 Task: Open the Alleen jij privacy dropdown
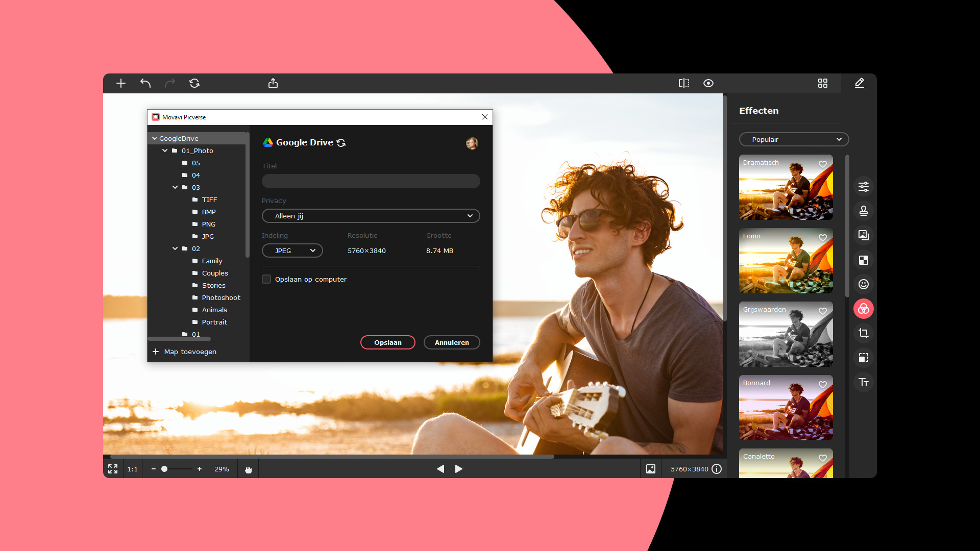pyautogui.click(x=371, y=216)
